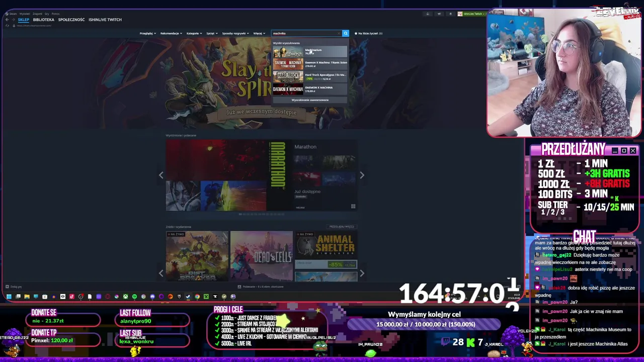Click the Windows icon beside Marathon capsule
This screenshot has height=362, width=644.
pyautogui.click(x=353, y=206)
